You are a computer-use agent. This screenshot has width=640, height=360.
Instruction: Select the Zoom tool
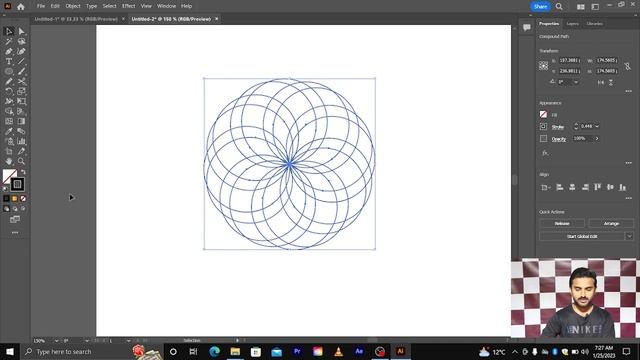click(22, 161)
